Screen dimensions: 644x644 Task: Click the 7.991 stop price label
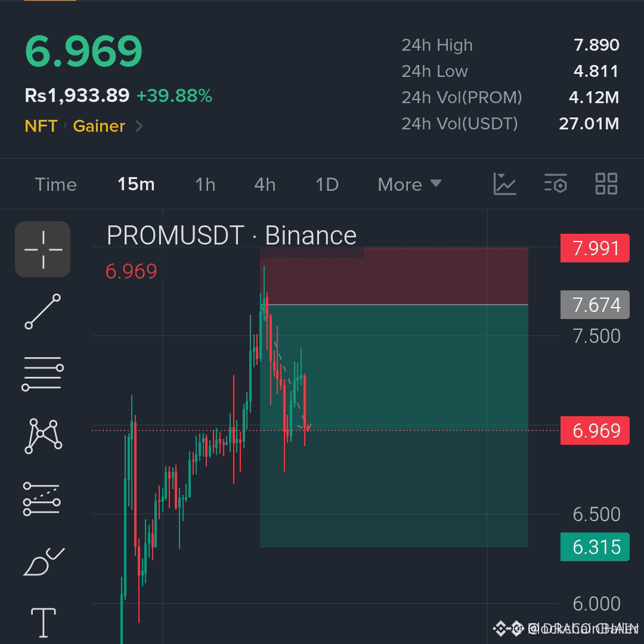[x=595, y=248]
